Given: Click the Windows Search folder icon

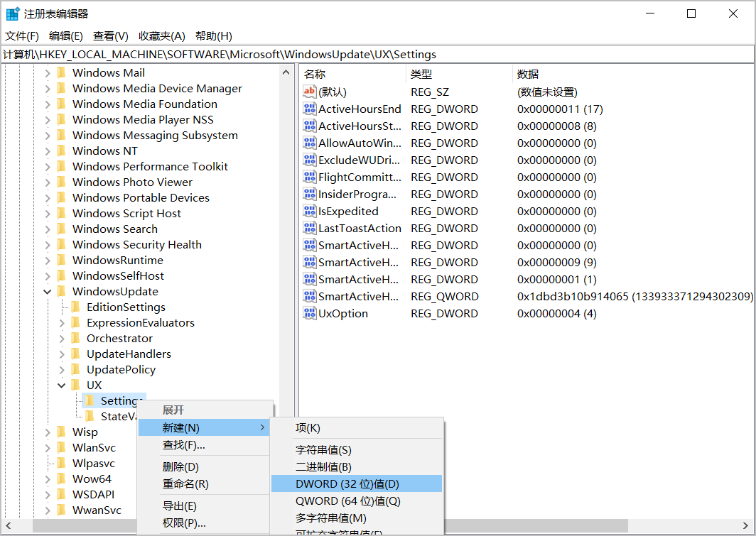Looking at the screenshot, I should [x=61, y=229].
